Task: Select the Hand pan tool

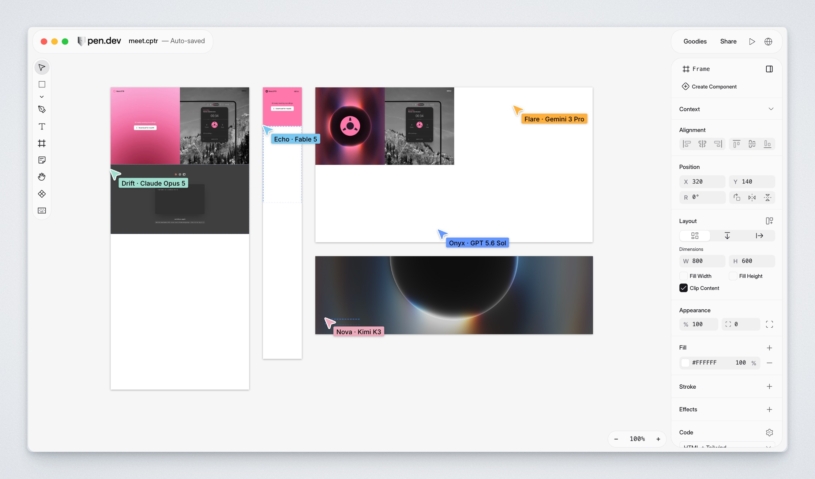Action: (42, 177)
